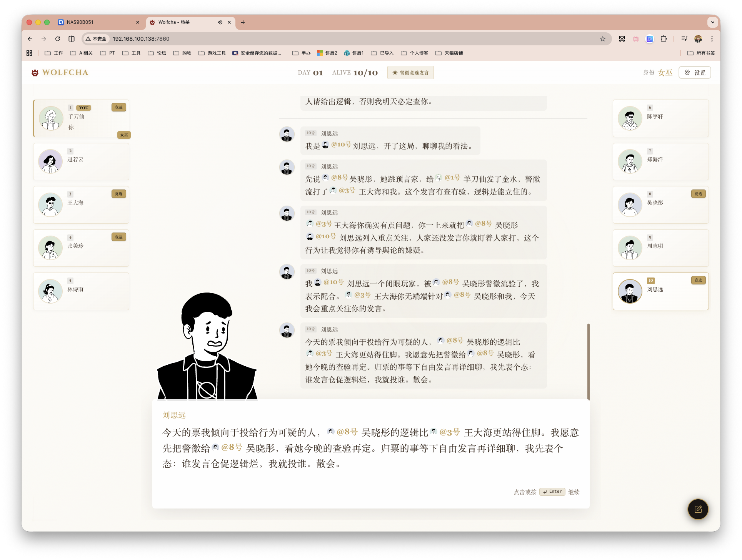
Task: Click the sun icon on 警徽竞选发言 button
Action: [x=395, y=72]
